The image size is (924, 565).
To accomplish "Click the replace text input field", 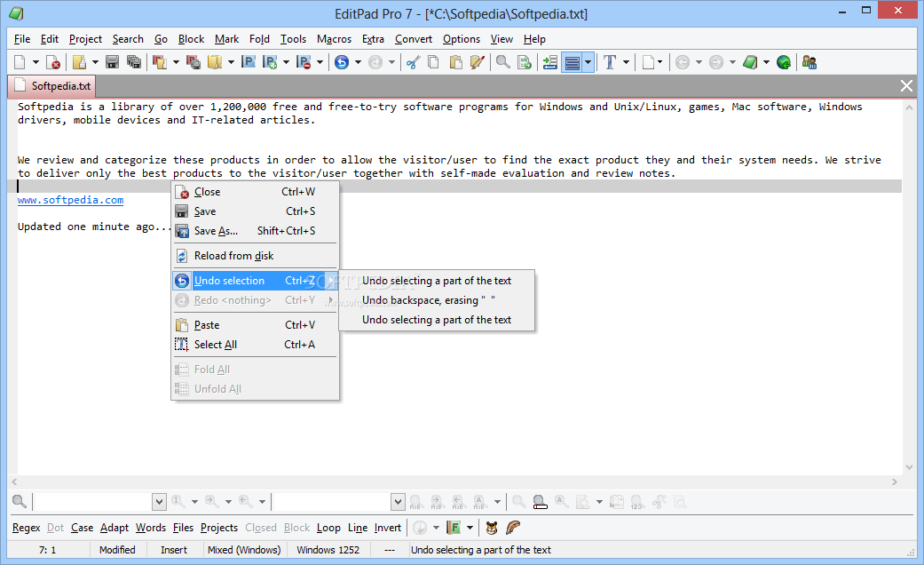I will [x=332, y=503].
